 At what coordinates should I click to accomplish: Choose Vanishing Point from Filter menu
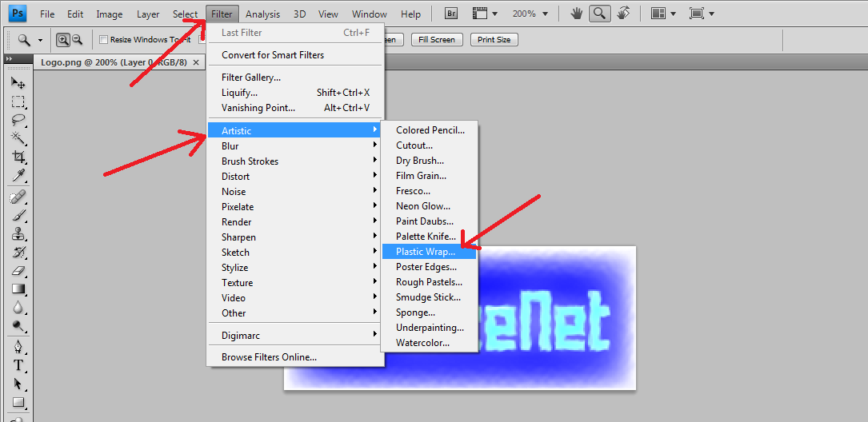point(295,108)
